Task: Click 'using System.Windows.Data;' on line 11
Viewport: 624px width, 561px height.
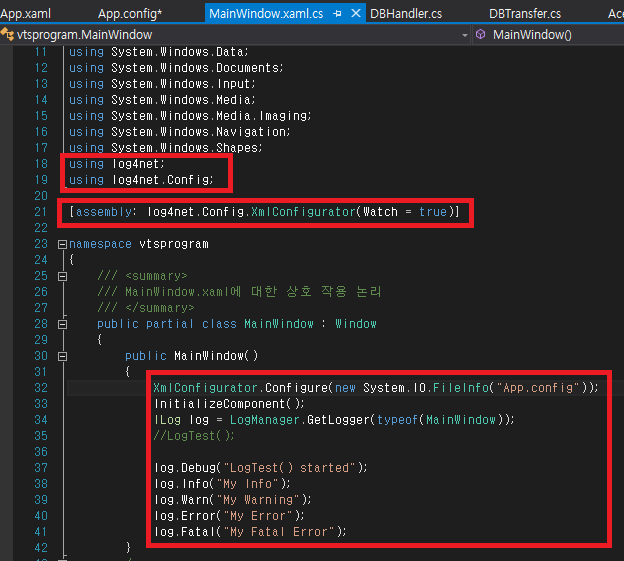Action: (x=159, y=52)
